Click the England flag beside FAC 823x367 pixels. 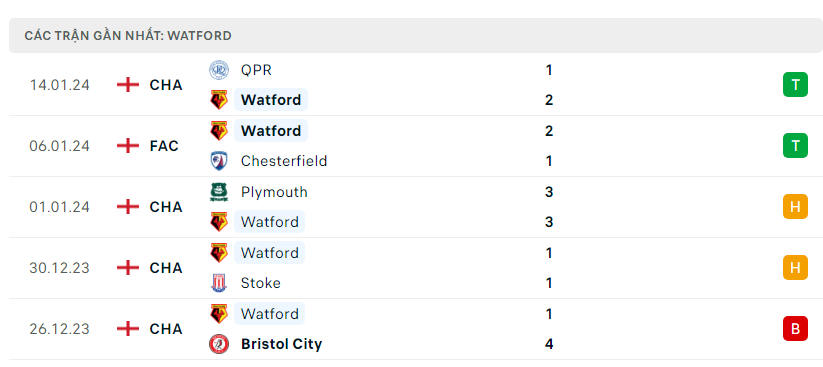tap(128, 145)
